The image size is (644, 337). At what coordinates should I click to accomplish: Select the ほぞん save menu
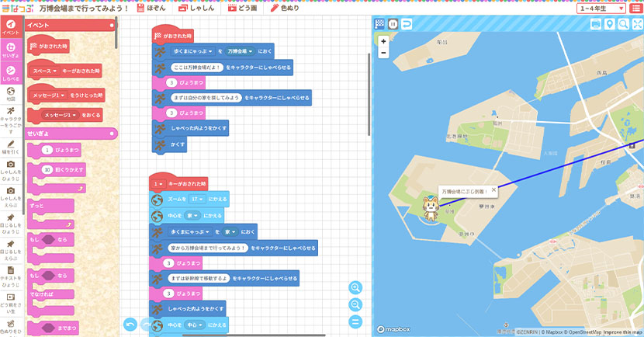click(152, 8)
